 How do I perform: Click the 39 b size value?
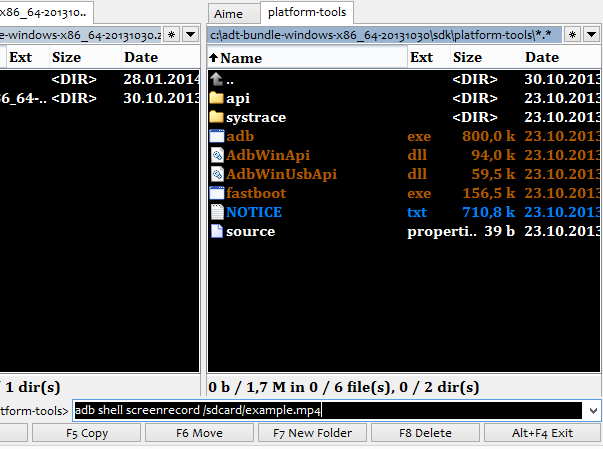tap(499, 231)
